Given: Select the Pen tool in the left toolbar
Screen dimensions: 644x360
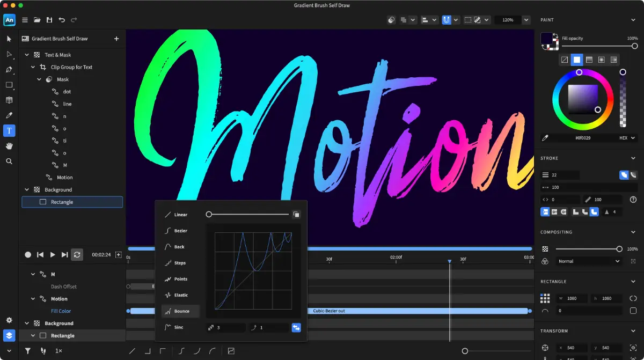Looking at the screenshot, I should (9, 69).
